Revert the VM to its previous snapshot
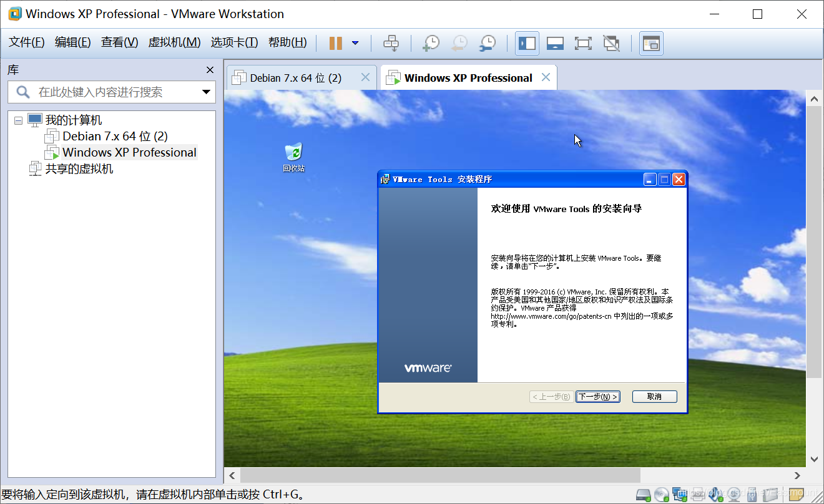The image size is (824, 504). tap(459, 43)
